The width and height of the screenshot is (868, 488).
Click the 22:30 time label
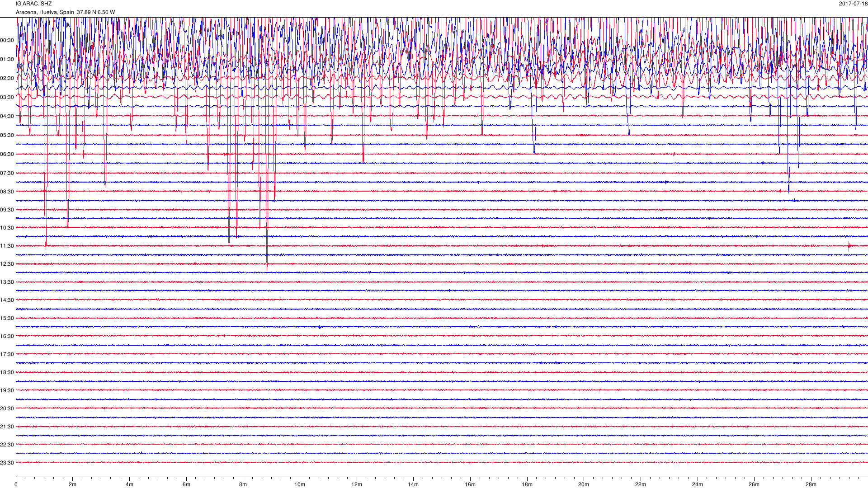coord(7,445)
